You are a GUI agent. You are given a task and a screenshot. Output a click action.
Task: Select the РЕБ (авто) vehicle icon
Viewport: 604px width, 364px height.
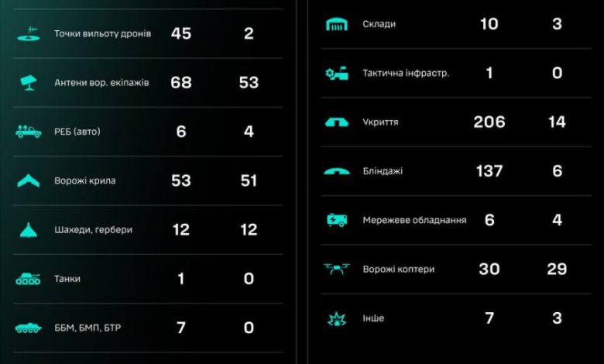(29, 132)
